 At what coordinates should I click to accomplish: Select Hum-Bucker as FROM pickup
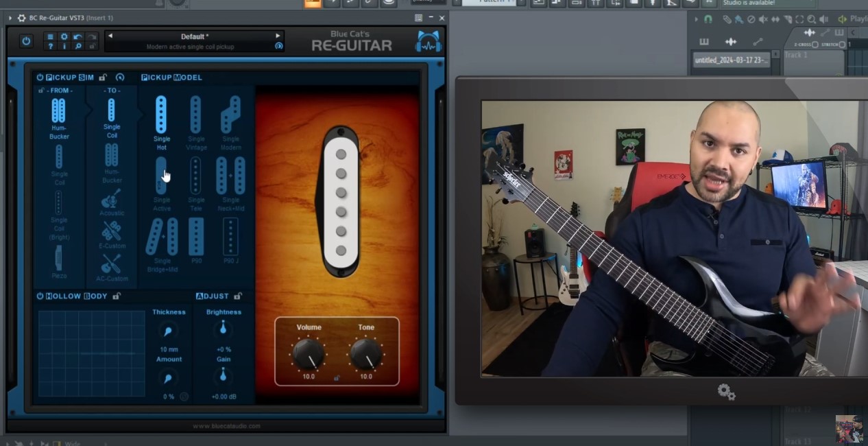click(59, 118)
